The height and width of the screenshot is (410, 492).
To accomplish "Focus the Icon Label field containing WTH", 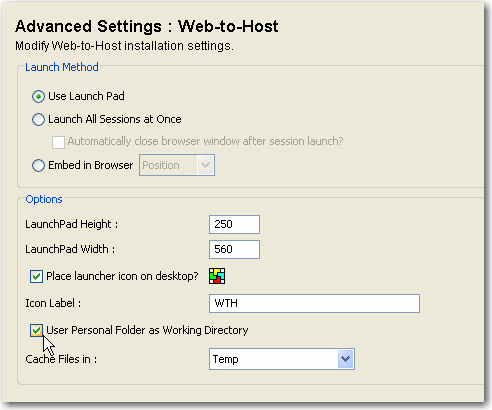I will [x=314, y=303].
